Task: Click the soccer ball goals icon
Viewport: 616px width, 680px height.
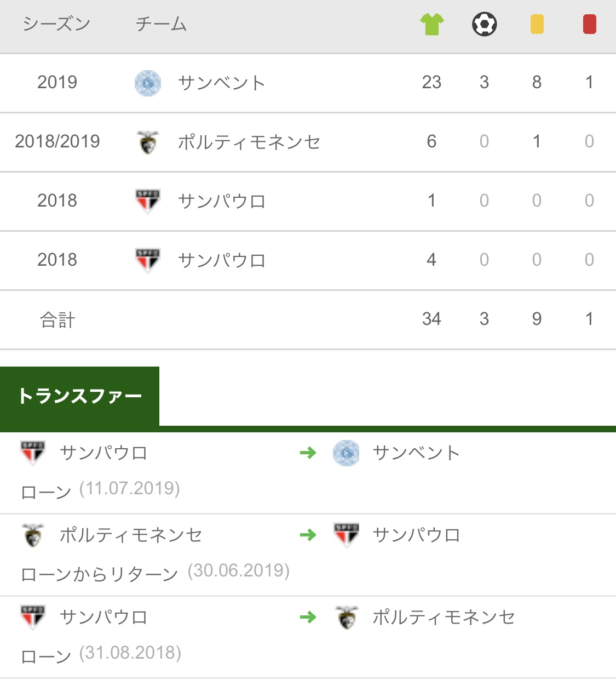Action: click(x=484, y=25)
